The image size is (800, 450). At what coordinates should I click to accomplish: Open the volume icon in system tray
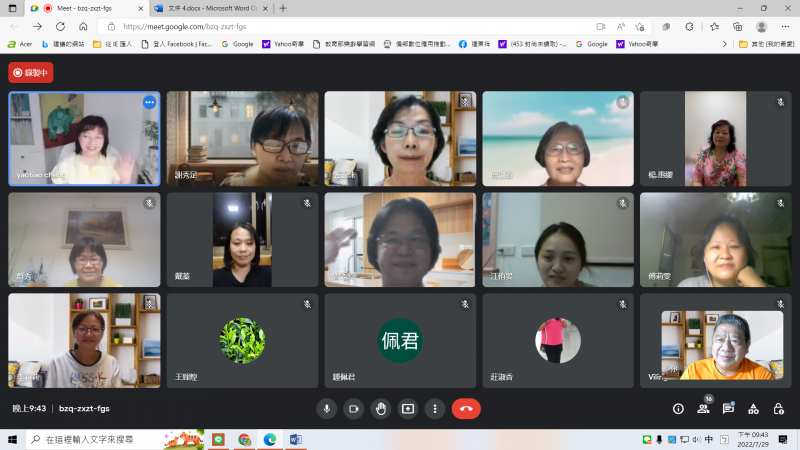(x=696, y=439)
